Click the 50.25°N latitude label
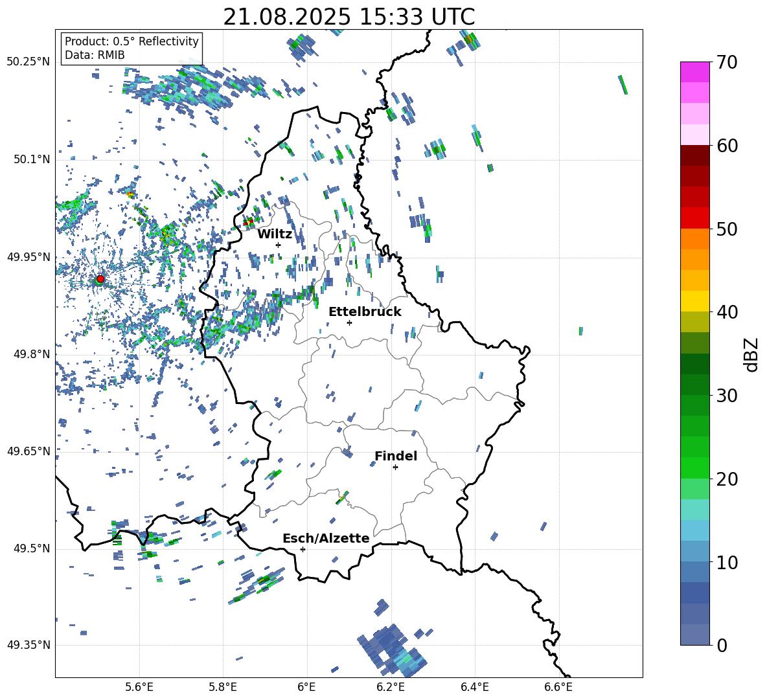 29,62
